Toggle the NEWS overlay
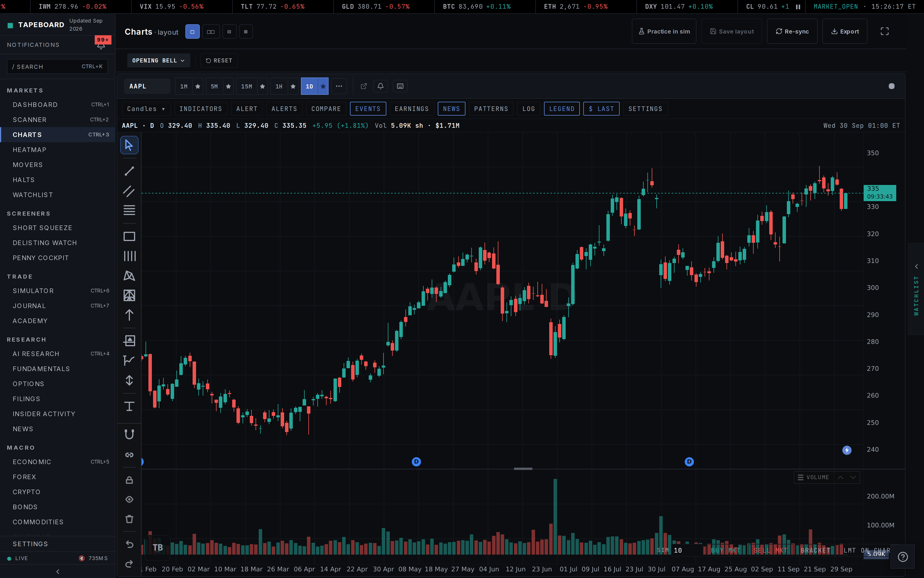This screenshot has height=578, width=924. pyautogui.click(x=451, y=109)
